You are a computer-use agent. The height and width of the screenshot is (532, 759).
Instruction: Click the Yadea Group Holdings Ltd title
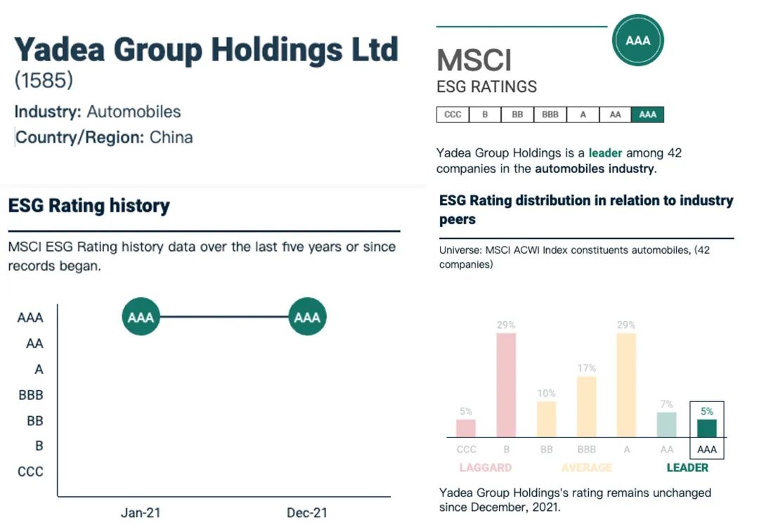click(206, 50)
